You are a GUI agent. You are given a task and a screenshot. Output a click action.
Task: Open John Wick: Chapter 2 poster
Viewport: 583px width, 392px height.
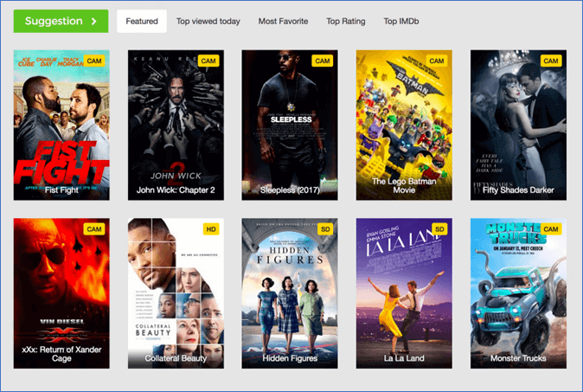pyautogui.click(x=176, y=125)
